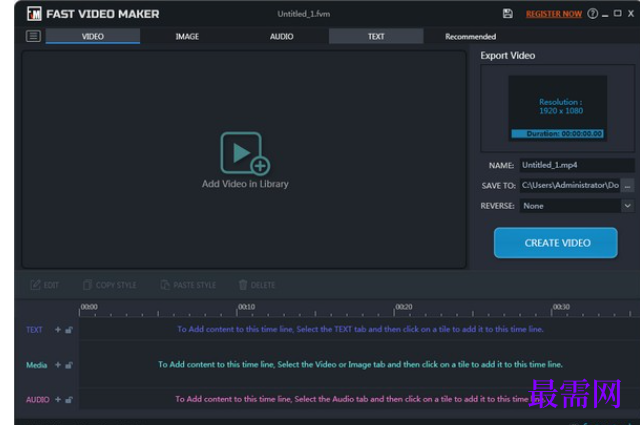Click the Export Video heading
The height and width of the screenshot is (425, 640).
click(x=508, y=56)
